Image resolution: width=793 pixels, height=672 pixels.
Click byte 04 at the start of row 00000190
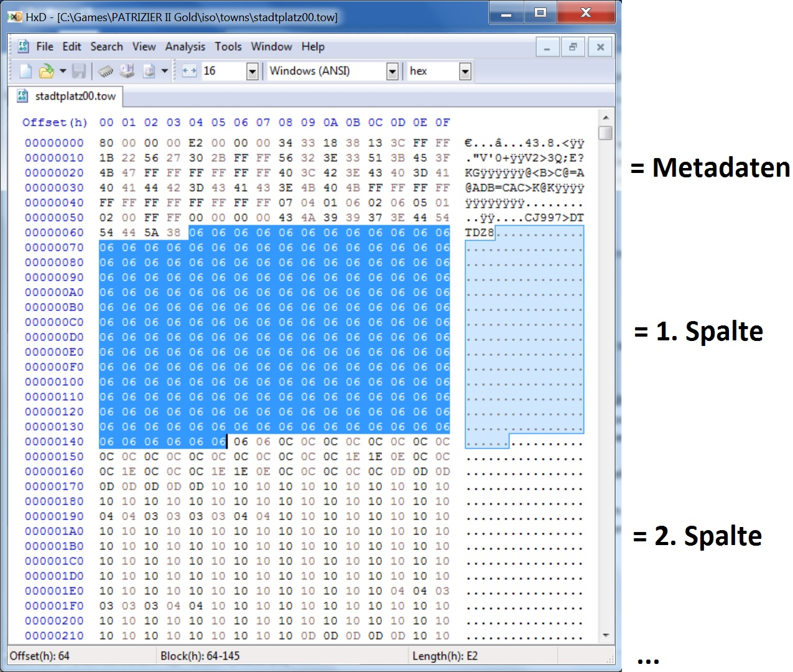106,516
